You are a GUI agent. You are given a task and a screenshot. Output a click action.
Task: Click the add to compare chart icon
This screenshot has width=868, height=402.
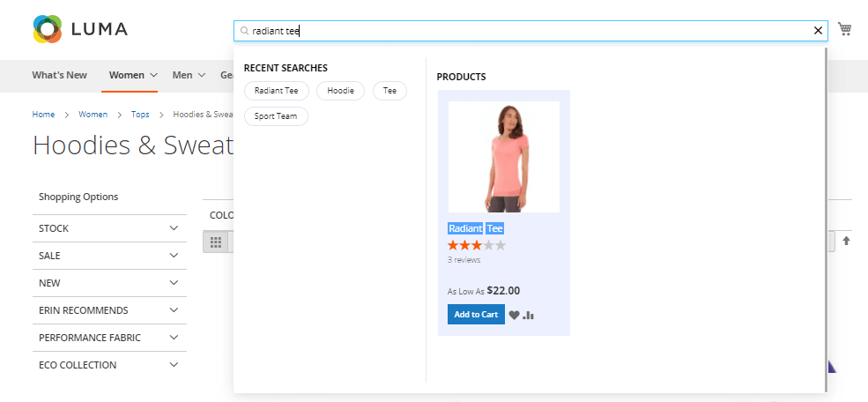click(529, 315)
